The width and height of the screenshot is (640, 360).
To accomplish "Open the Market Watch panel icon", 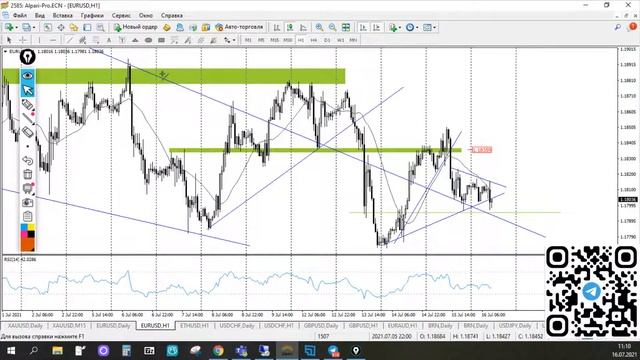I will (48, 27).
